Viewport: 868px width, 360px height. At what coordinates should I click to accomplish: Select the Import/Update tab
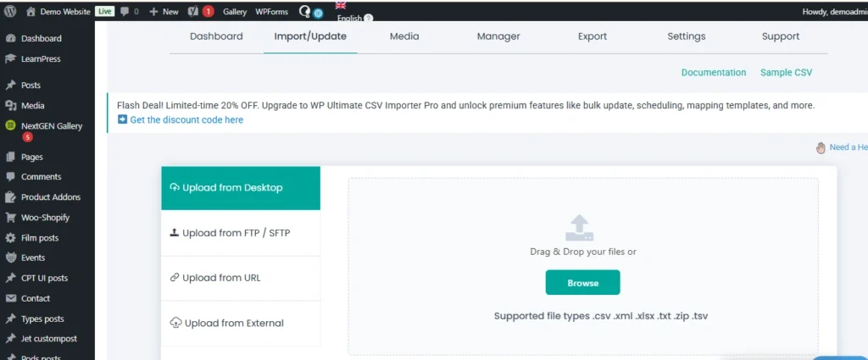click(x=310, y=36)
